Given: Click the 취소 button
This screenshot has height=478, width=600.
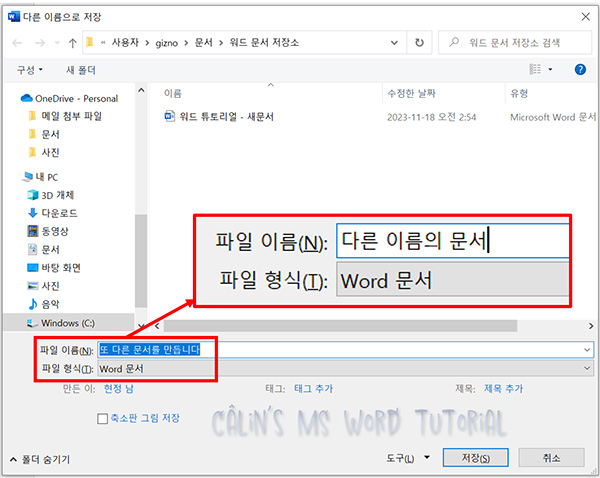Looking at the screenshot, I should pyautogui.click(x=551, y=458).
